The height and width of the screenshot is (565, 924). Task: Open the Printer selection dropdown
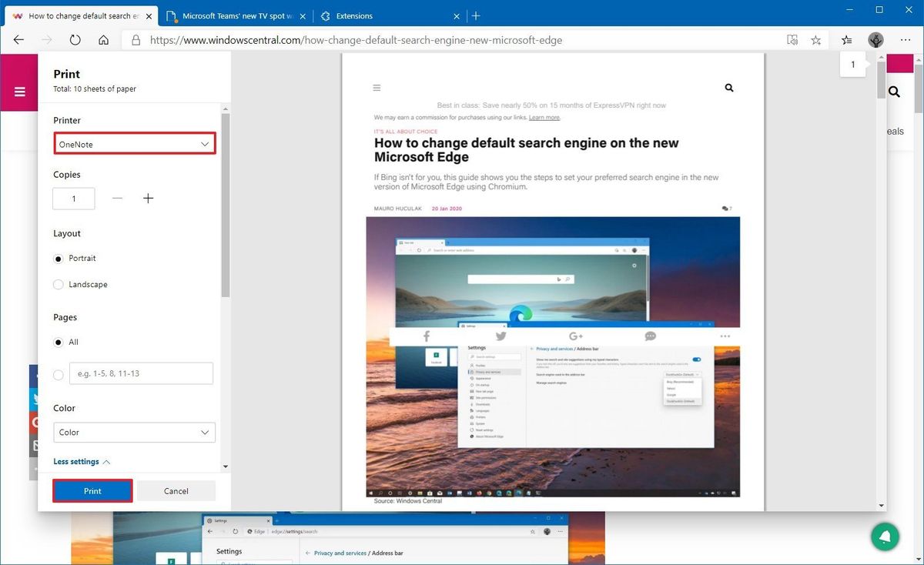click(x=135, y=143)
